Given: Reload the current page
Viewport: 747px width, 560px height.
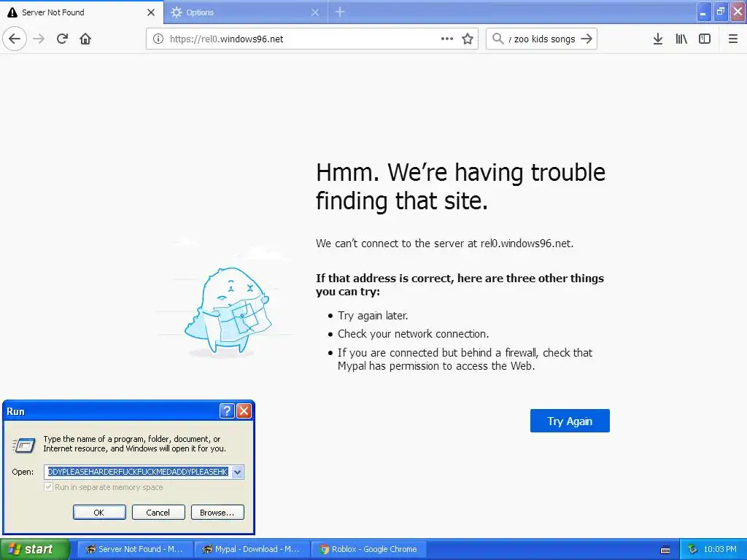Looking at the screenshot, I should coord(62,39).
